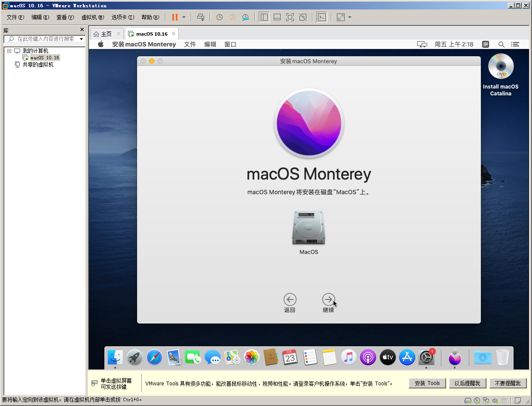Click the 以后提醒我 button
The image size is (532, 406).
[x=468, y=383]
